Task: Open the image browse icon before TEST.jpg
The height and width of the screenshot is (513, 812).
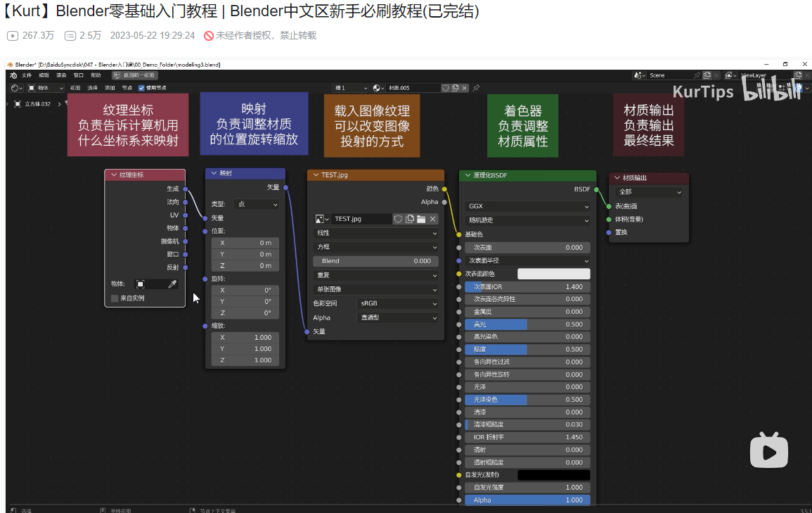Action: 322,220
